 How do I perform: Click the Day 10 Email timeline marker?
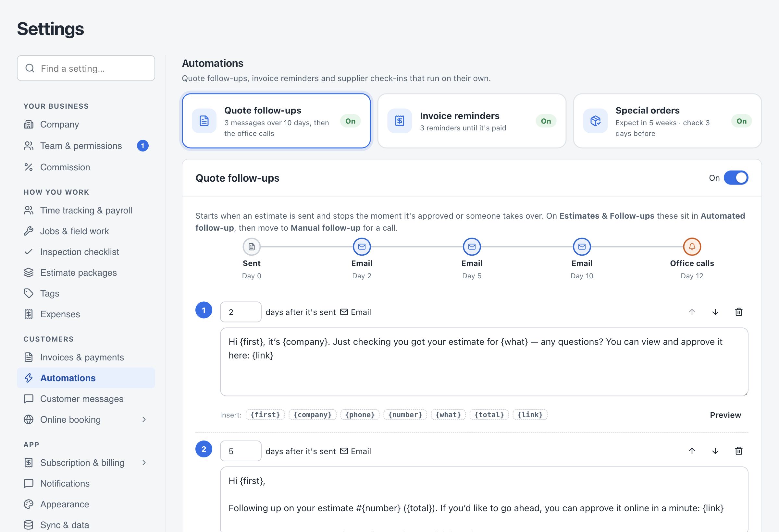tap(582, 247)
